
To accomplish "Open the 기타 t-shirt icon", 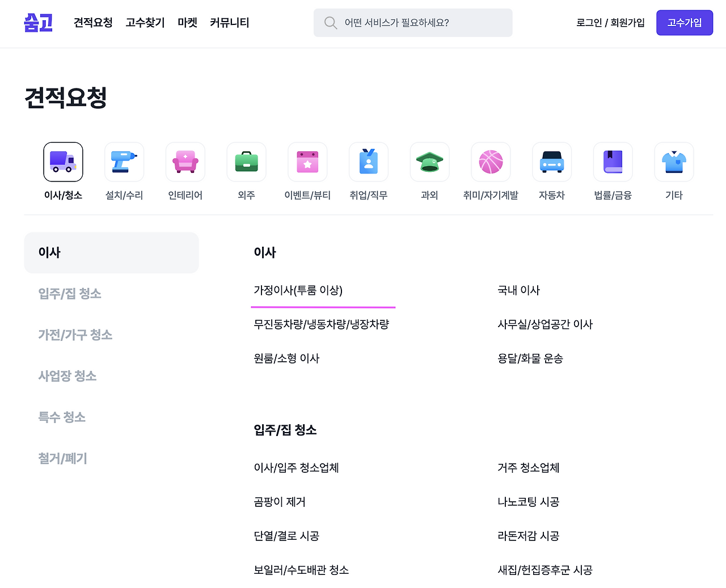I will [x=674, y=162].
